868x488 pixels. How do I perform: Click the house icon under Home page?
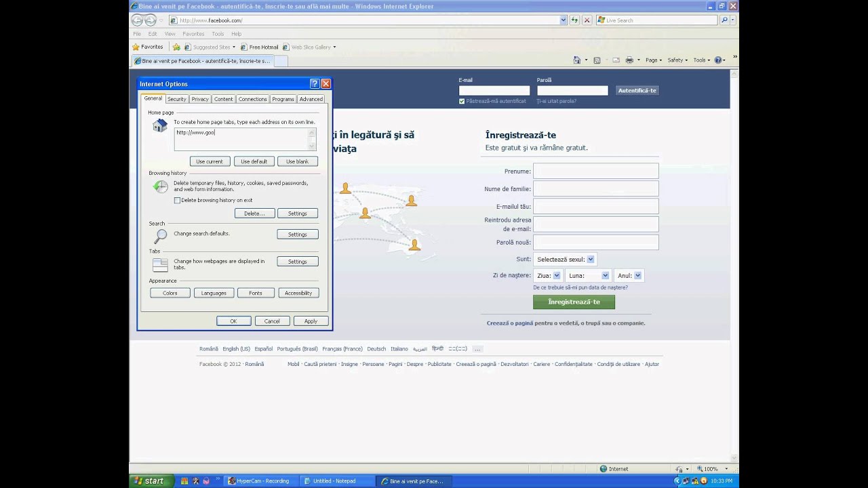160,125
